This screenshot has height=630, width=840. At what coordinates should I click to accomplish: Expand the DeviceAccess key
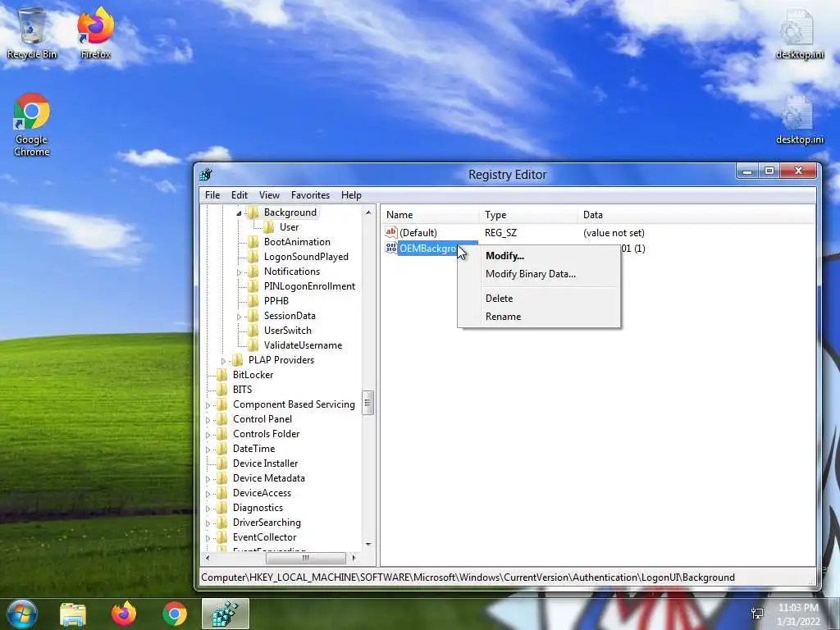(x=208, y=494)
